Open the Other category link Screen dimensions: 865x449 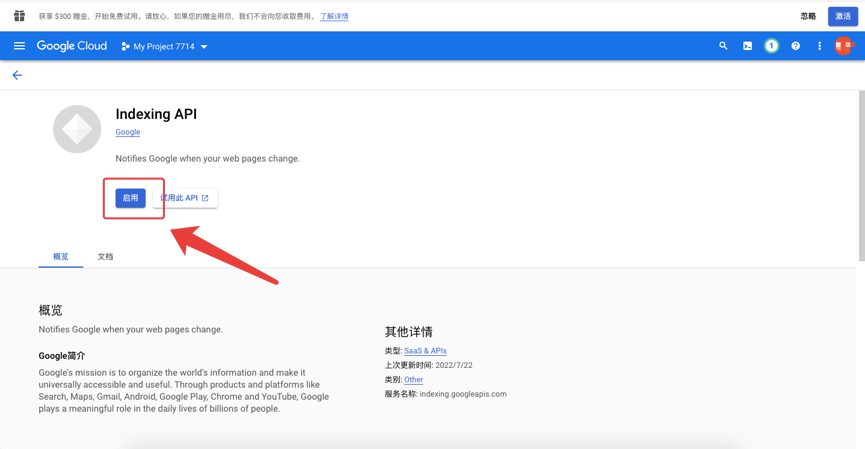(413, 380)
